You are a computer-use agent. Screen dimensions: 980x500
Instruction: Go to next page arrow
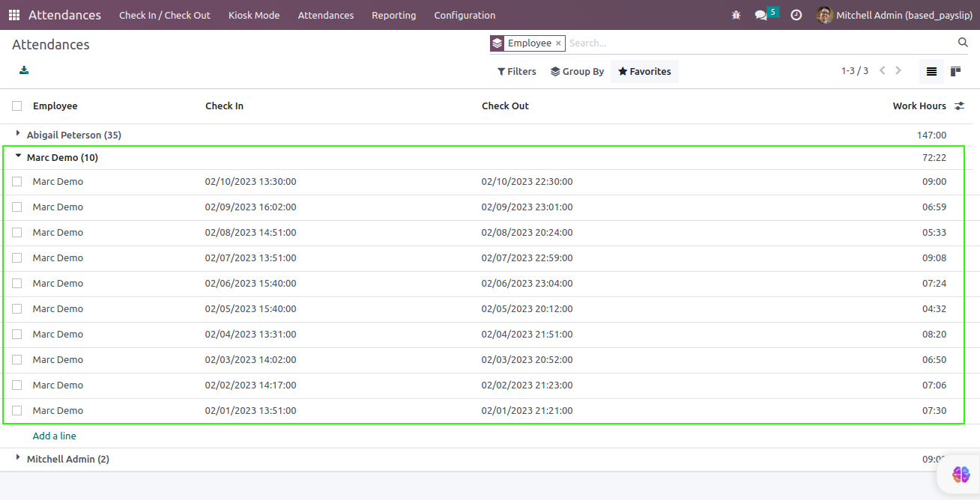[x=898, y=70]
